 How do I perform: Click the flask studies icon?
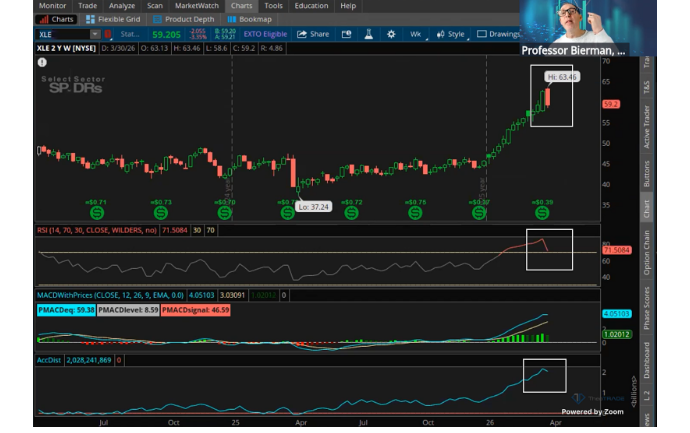(369, 34)
